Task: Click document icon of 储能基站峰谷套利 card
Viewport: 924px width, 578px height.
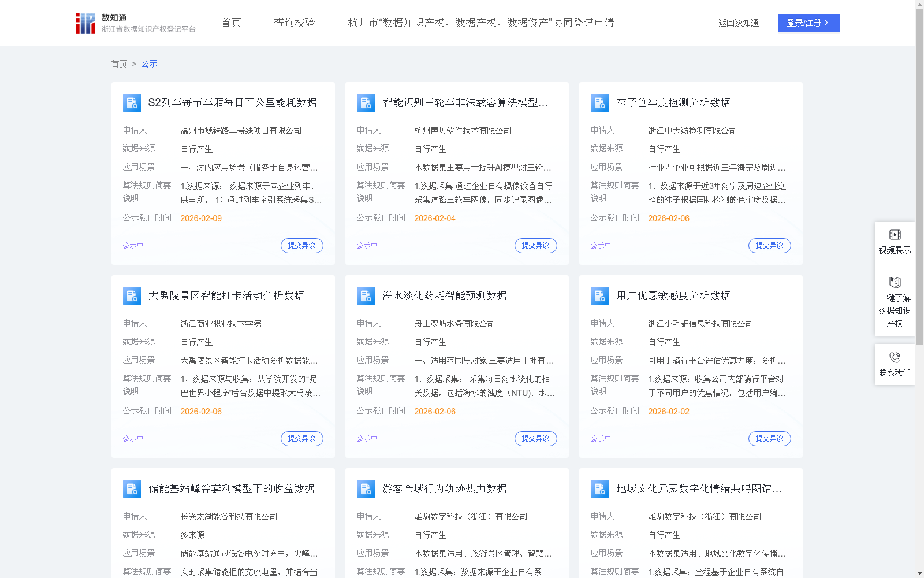Action: [x=132, y=489]
